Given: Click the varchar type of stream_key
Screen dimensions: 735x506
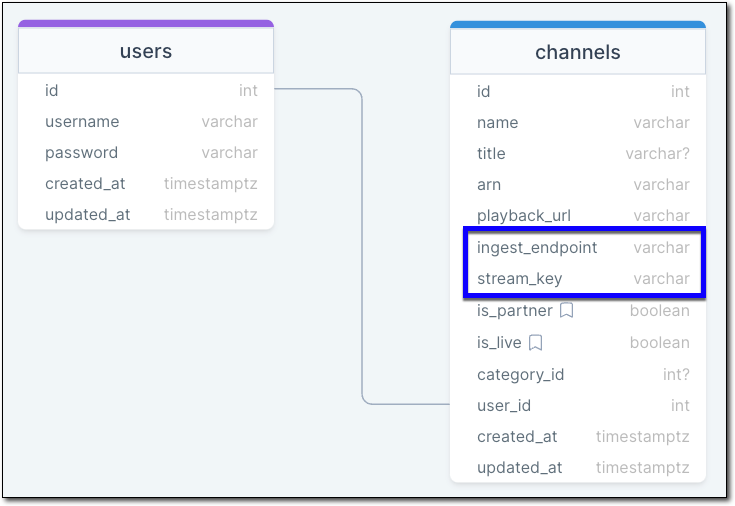Looking at the screenshot, I should pyautogui.click(x=661, y=279).
